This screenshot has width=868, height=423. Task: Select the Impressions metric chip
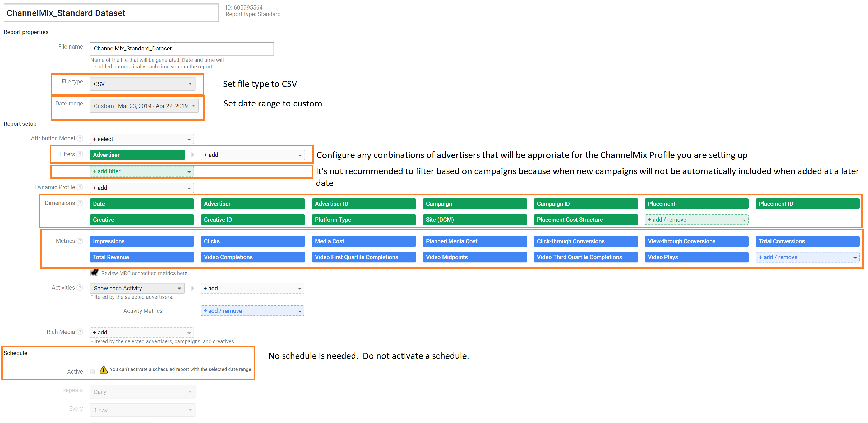pos(142,241)
